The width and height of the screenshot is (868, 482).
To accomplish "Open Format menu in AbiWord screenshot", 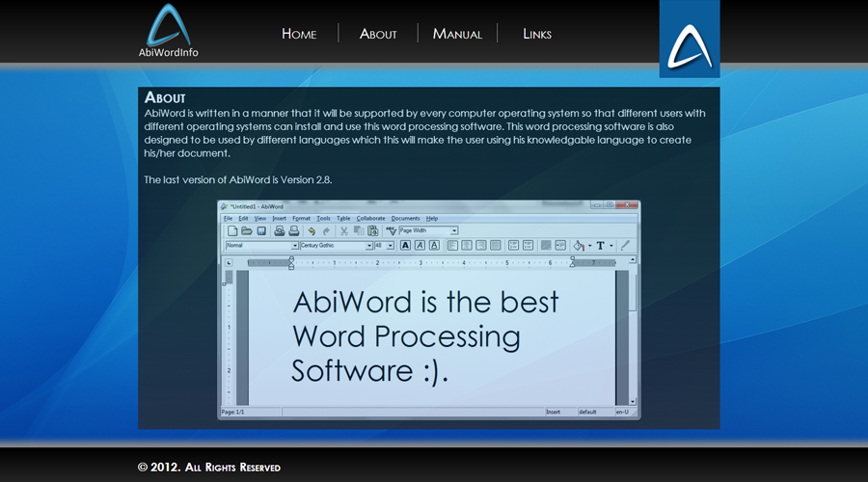I will [301, 219].
